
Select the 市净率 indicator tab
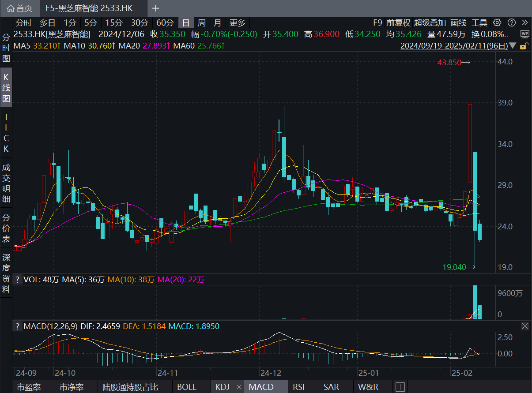point(71,387)
